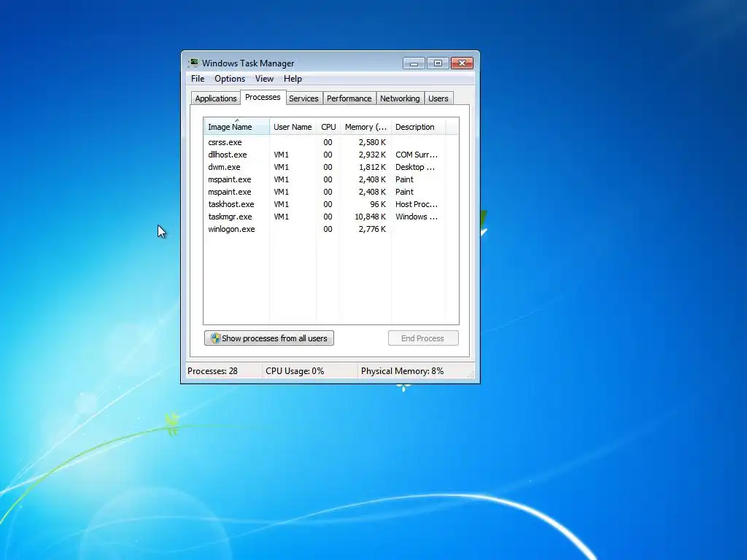Click the End Process button
This screenshot has height=560, width=747.
click(x=423, y=338)
